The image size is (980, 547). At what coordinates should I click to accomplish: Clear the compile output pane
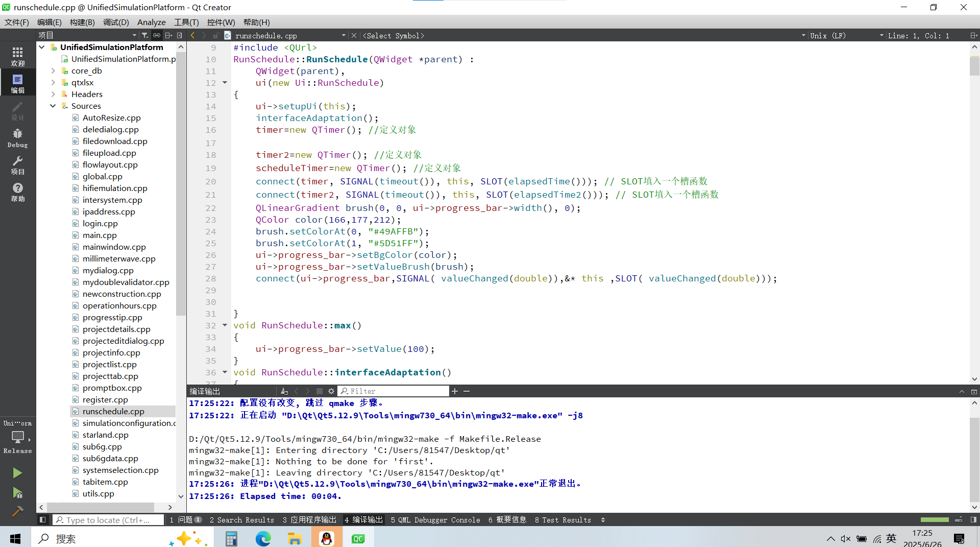click(x=284, y=391)
